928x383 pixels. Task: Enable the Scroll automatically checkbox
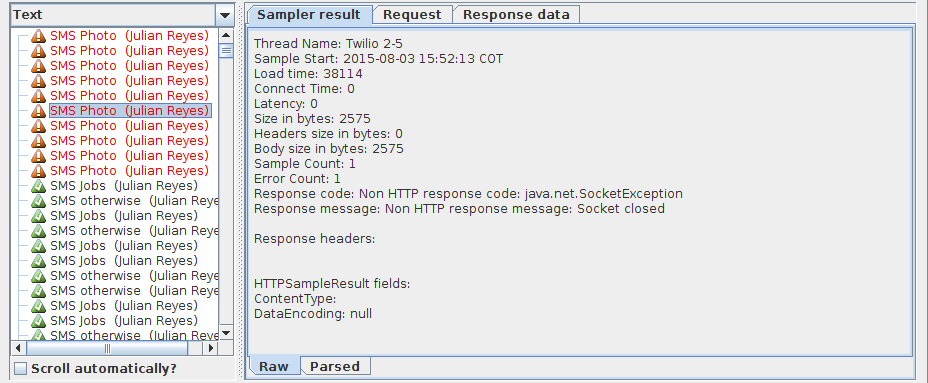pos(21,368)
